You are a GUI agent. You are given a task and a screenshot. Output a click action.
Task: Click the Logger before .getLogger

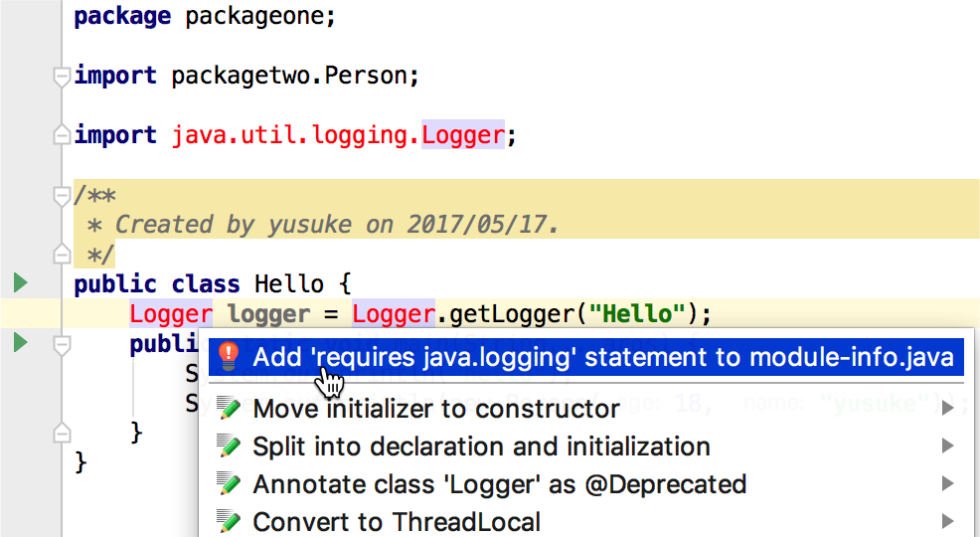(x=394, y=313)
